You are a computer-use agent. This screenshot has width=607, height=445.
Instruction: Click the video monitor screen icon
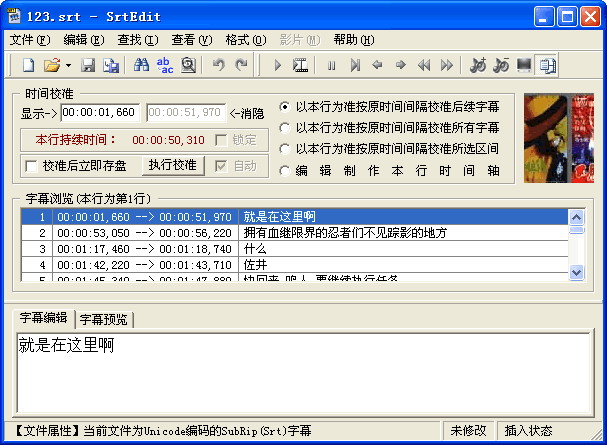[x=524, y=65]
